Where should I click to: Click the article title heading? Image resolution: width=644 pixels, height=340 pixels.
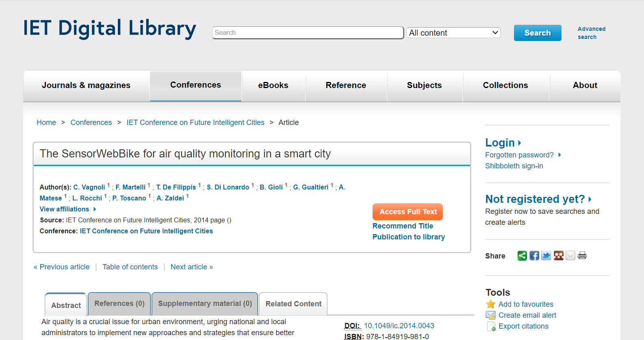tap(185, 154)
